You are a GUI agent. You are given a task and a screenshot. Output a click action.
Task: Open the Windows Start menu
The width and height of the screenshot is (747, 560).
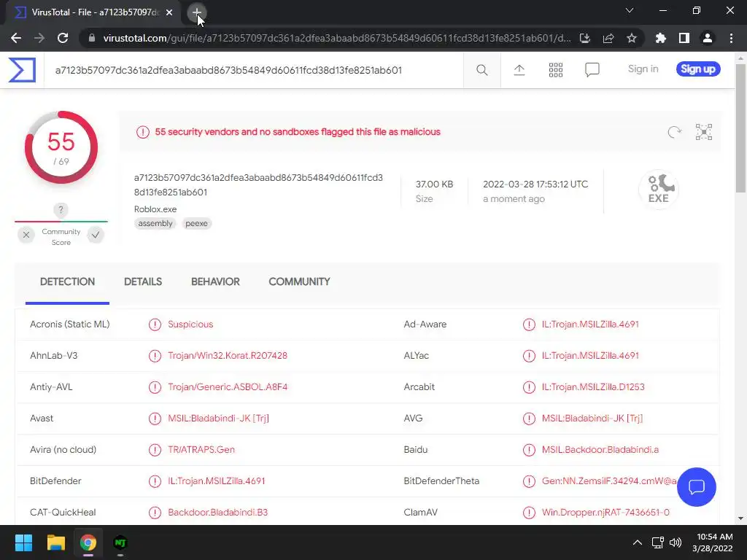[23, 542]
